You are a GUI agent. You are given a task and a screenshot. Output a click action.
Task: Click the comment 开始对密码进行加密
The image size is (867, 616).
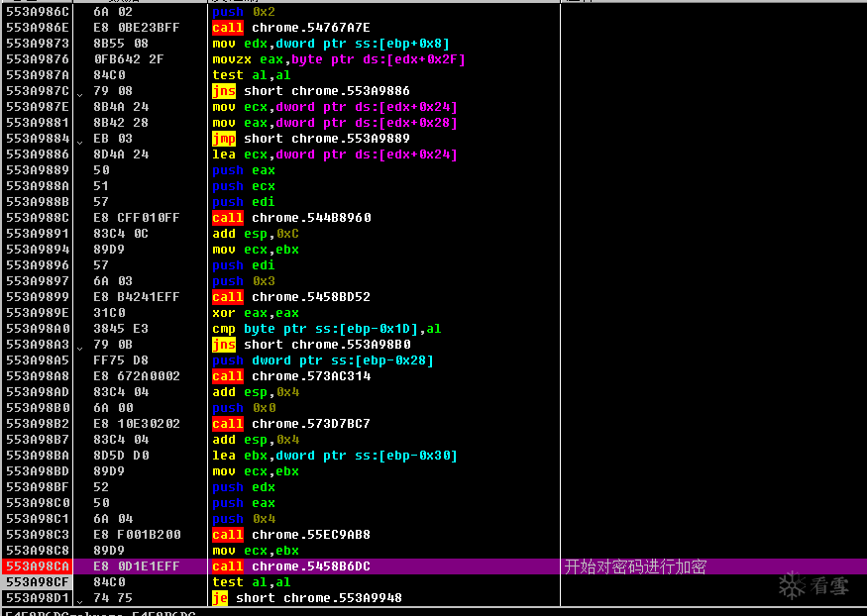(635, 566)
